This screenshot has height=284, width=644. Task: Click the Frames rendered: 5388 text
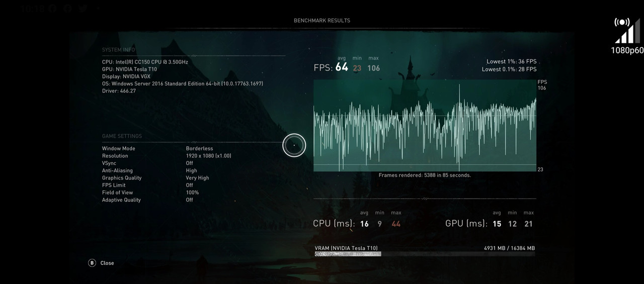425,175
